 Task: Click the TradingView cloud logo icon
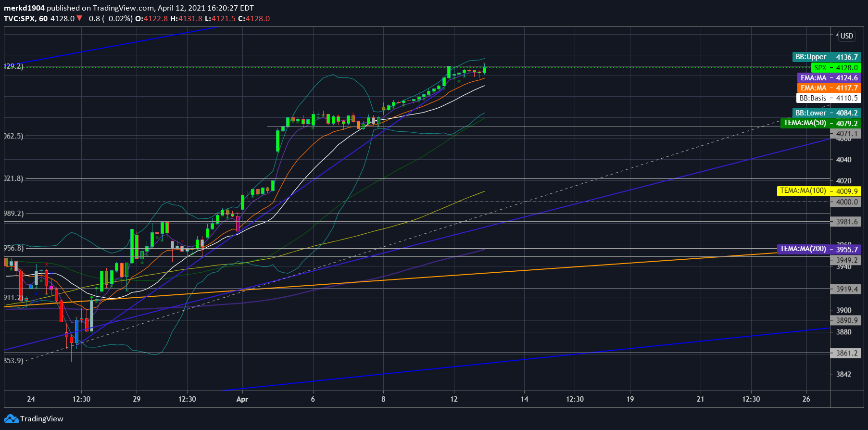click(x=12, y=419)
